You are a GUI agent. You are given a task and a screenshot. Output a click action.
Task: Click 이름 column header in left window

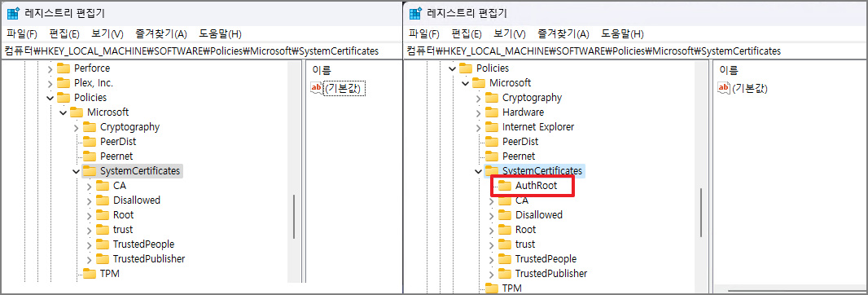point(322,70)
